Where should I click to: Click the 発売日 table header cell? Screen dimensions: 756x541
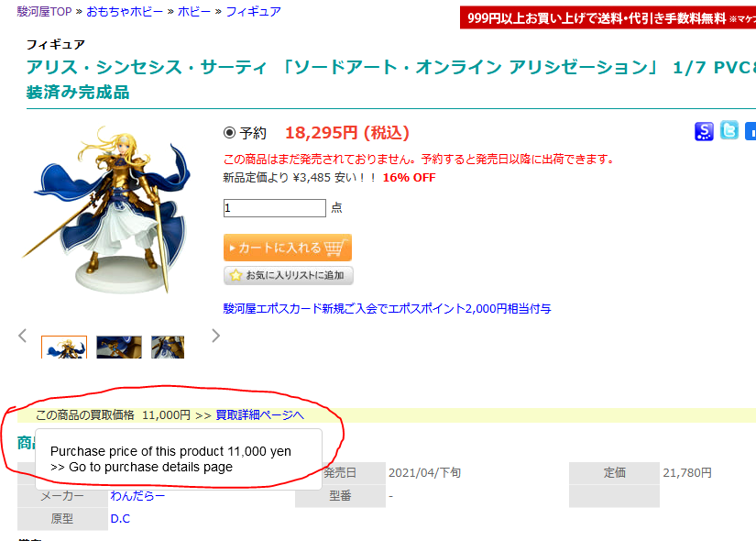[x=340, y=473]
